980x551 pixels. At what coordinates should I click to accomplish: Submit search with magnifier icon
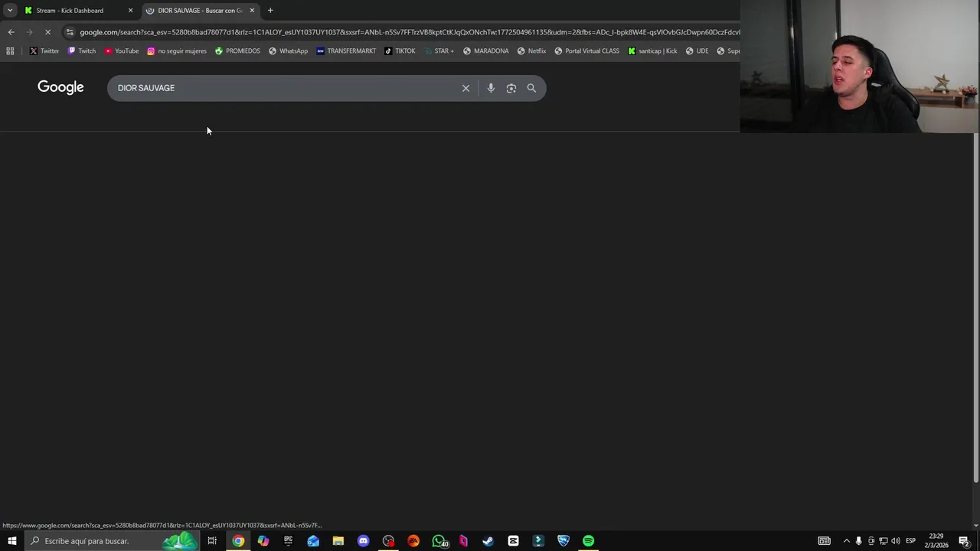531,88
